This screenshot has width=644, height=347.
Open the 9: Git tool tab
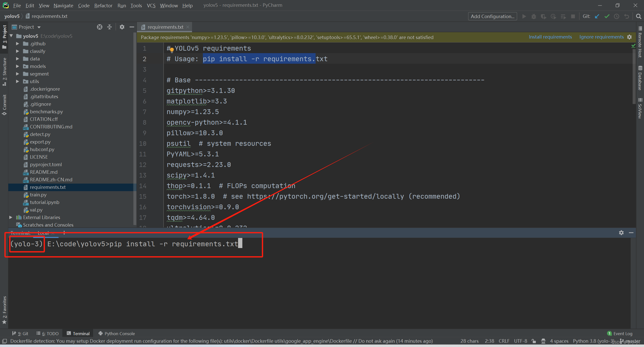[x=20, y=333]
